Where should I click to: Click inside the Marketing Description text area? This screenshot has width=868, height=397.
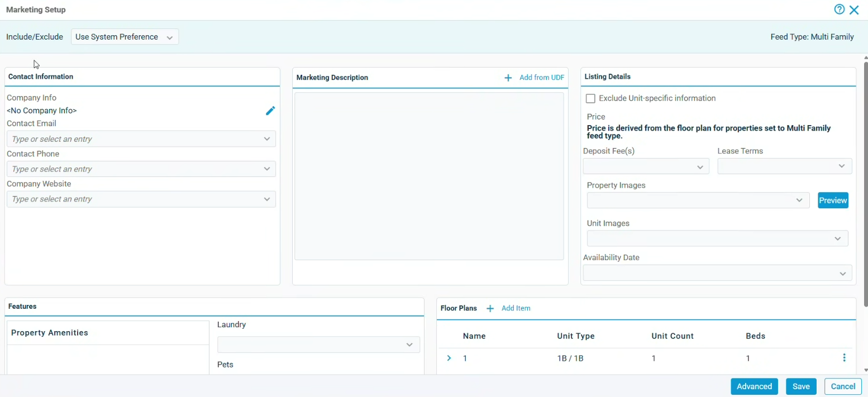429,176
